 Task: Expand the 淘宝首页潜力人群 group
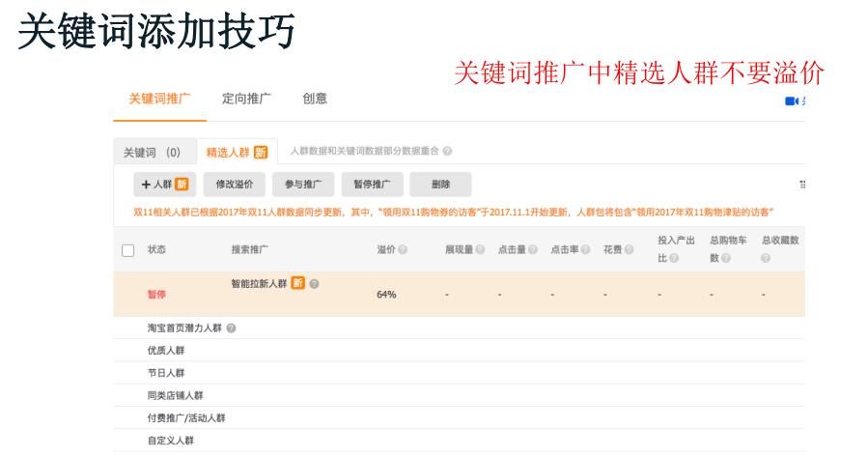[x=184, y=328]
